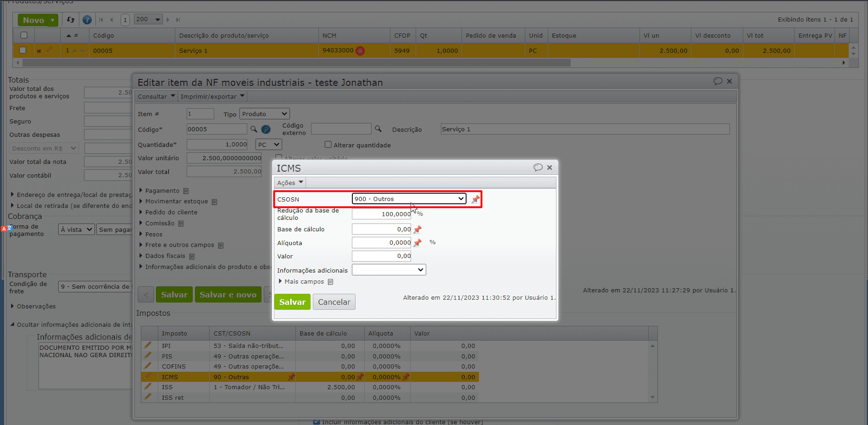Open the CSOSN dropdown
Screen dimensions: 868x425
[409, 199]
